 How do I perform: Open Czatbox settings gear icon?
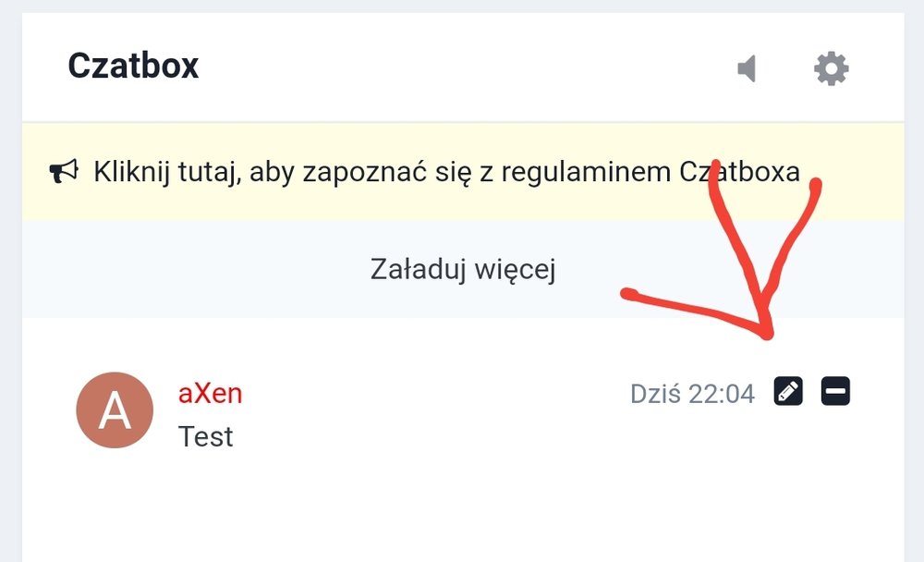coord(831,68)
